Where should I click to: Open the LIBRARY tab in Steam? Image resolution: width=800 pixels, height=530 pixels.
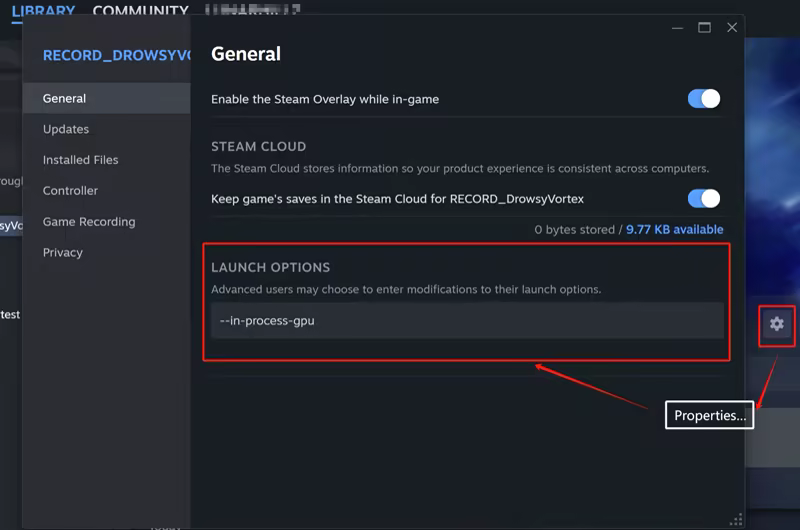point(43,12)
